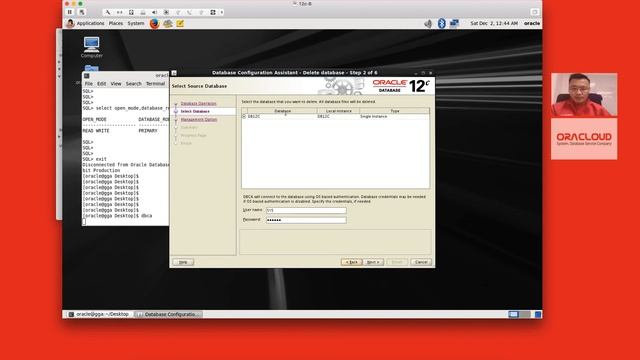Click the Bluetooth icon in GNOME panel
The width and height of the screenshot is (640, 360).
coord(441,23)
